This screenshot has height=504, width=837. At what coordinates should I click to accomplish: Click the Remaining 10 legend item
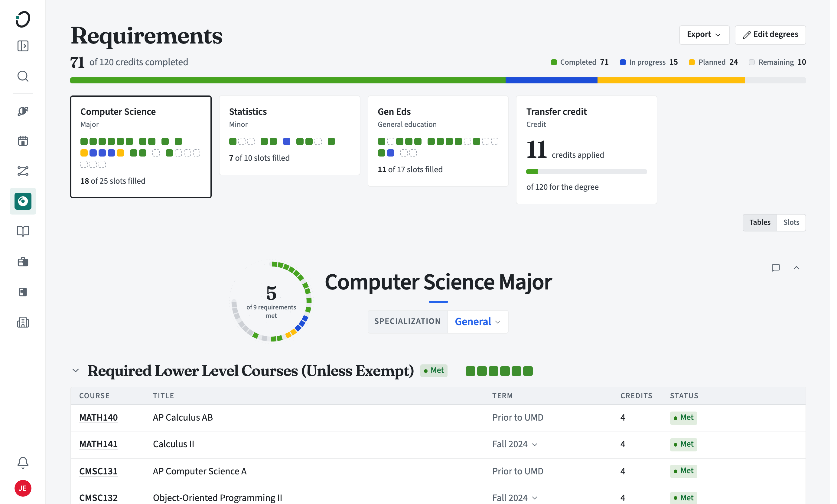pos(777,62)
